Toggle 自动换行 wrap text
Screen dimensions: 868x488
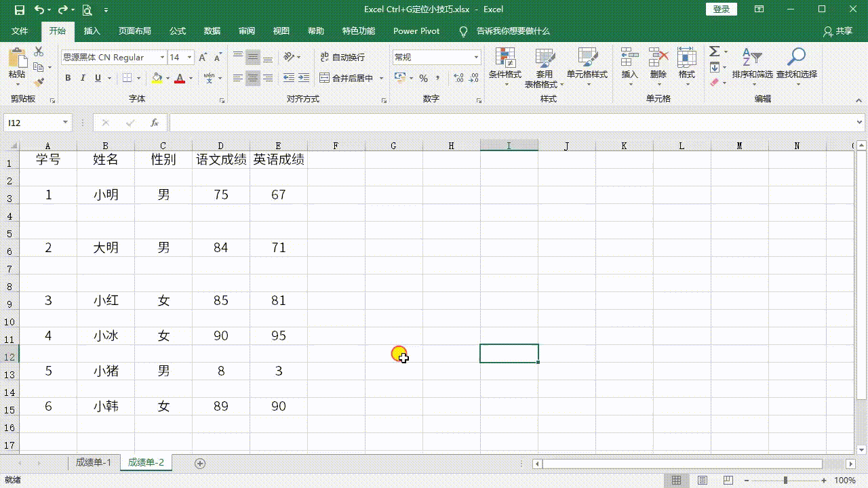click(342, 58)
